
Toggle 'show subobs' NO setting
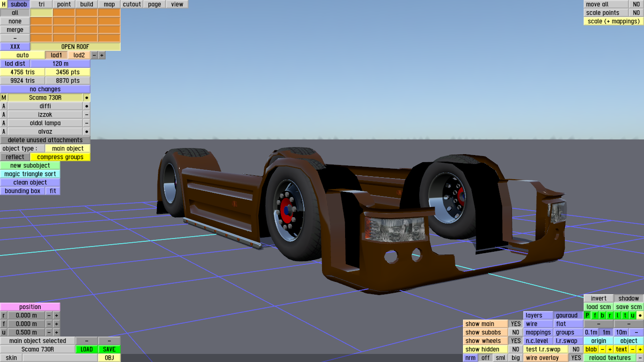(516, 332)
